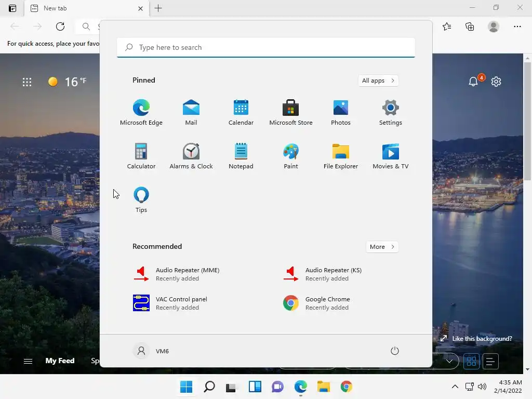The image size is (532, 399).
Task: Open network tray icon
Action: click(470, 387)
